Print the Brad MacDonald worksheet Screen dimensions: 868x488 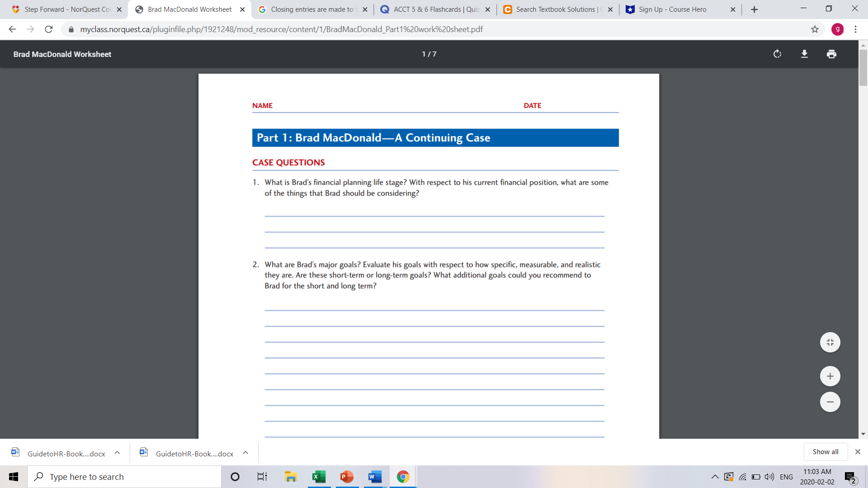click(x=831, y=54)
